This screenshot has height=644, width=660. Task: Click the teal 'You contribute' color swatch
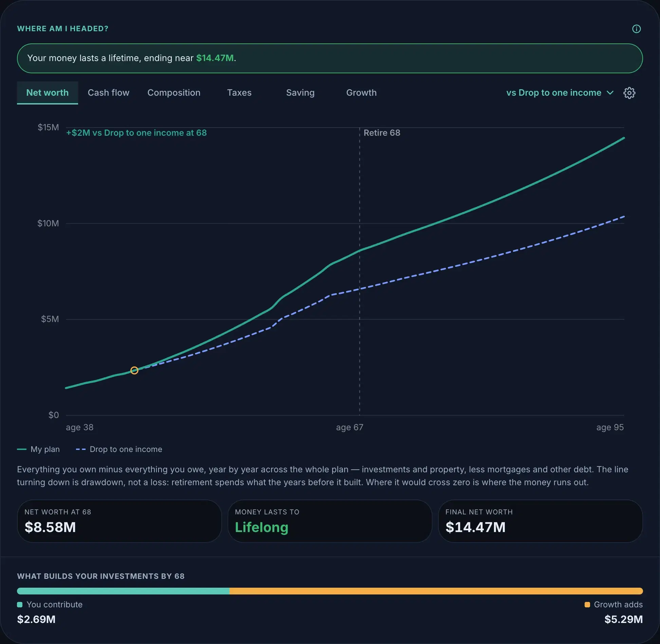click(20, 605)
